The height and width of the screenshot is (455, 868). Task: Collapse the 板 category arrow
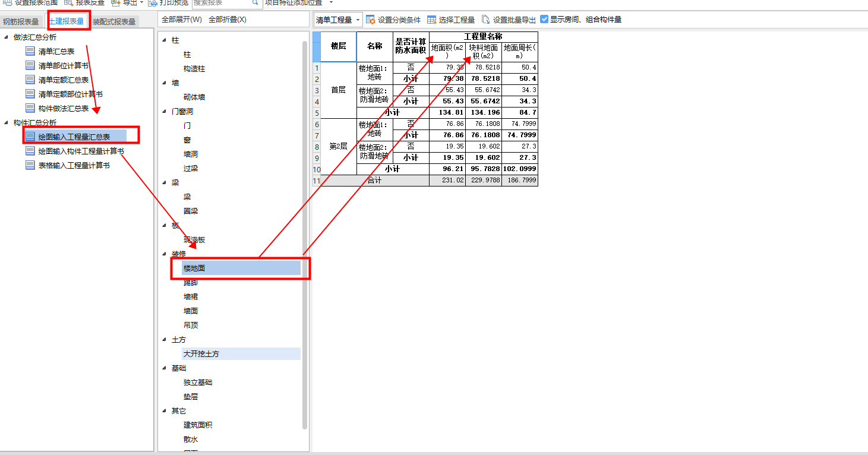pos(165,226)
